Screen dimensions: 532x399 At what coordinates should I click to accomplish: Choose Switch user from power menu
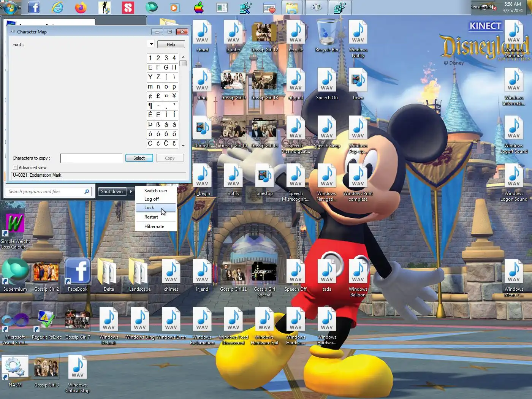156,191
